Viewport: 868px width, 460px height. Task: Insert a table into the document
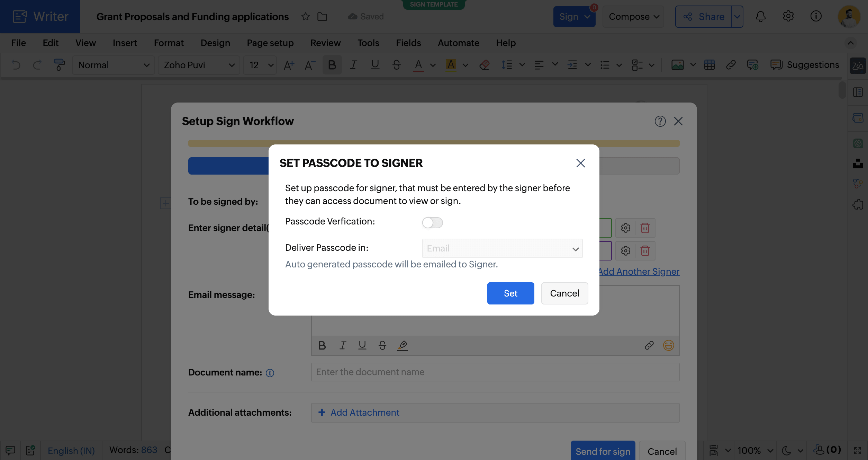click(x=709, y=65)
